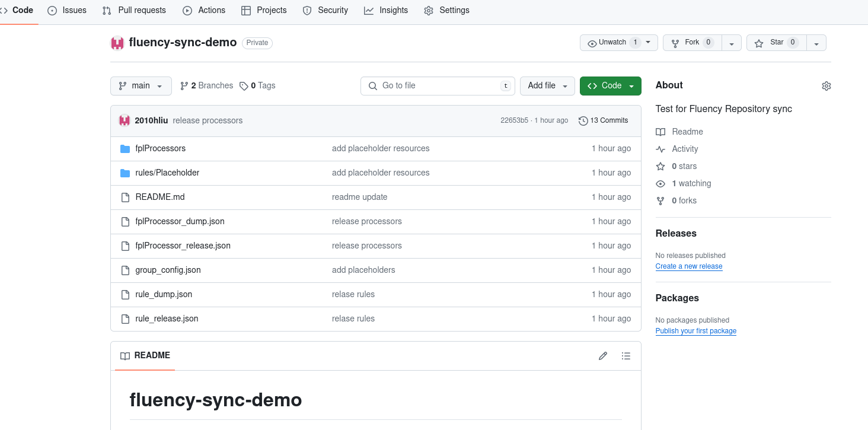This screenshot has width=868, height=430.
Task: Open the Issues tab
Action: [x=67, y=10]
